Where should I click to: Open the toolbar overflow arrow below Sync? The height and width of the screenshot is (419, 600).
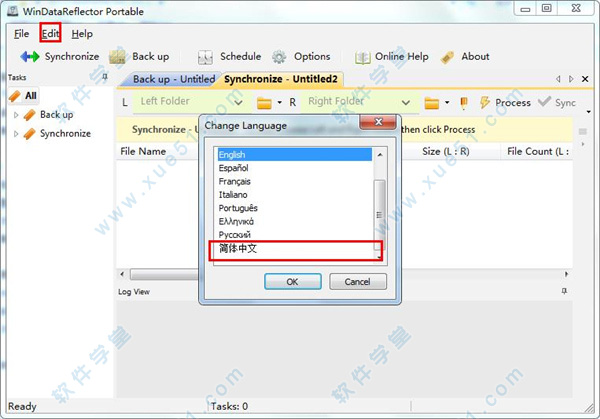(589, 112)
